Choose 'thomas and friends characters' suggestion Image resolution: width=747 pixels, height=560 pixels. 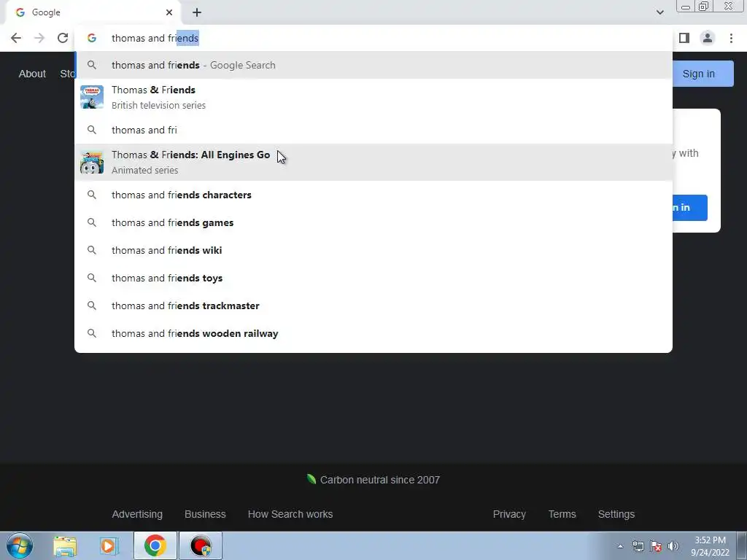pyautogui.click(x=373, y=195)
